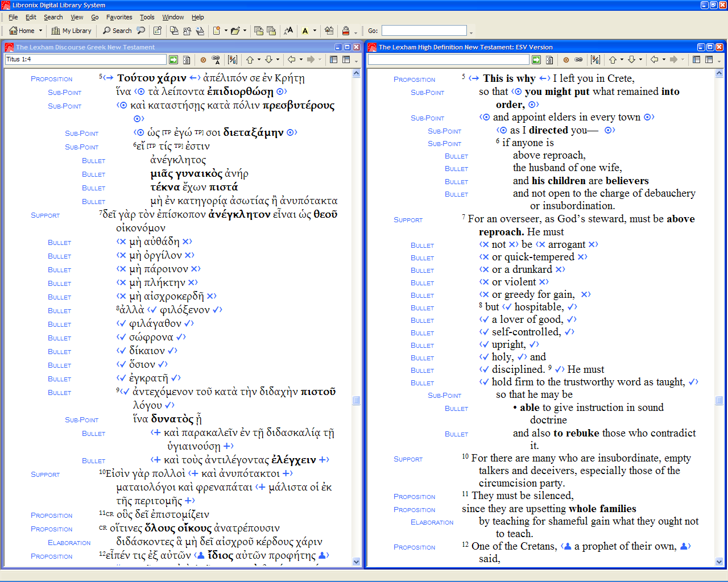Image resolution: width=728 pixels, height=582 pixels.
Task: Toggle link set chain icon, ESV panel
Action: coord(579,59)
